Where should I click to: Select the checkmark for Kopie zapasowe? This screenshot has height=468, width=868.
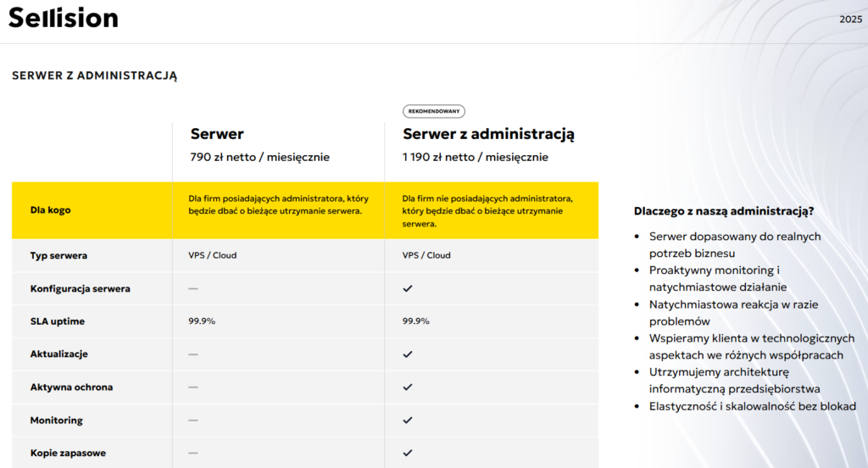(x=408, y=453)
